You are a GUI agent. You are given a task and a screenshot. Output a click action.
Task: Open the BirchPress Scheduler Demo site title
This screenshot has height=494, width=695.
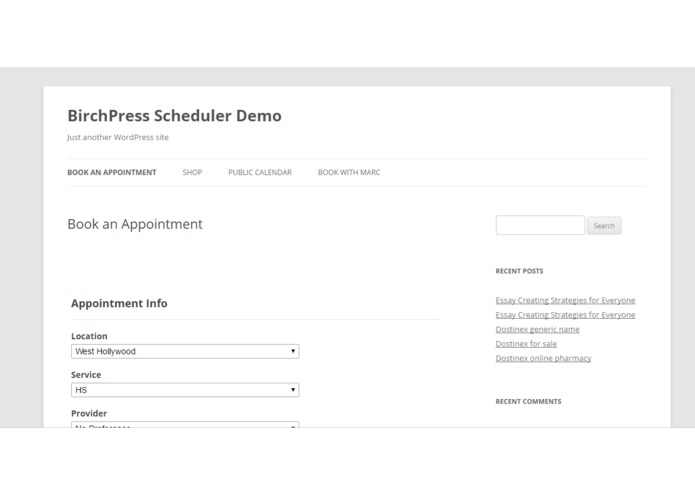(174, 116)
